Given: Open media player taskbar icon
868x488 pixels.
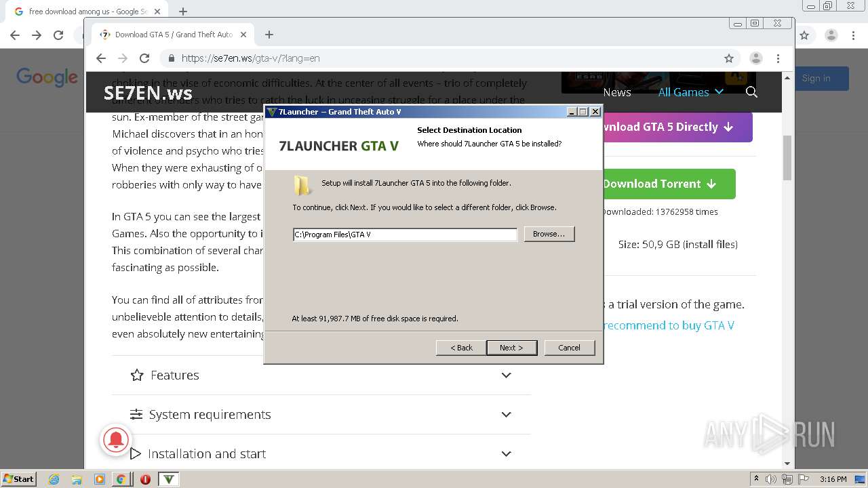Looking at the screenshot, I should coord(99,479).
